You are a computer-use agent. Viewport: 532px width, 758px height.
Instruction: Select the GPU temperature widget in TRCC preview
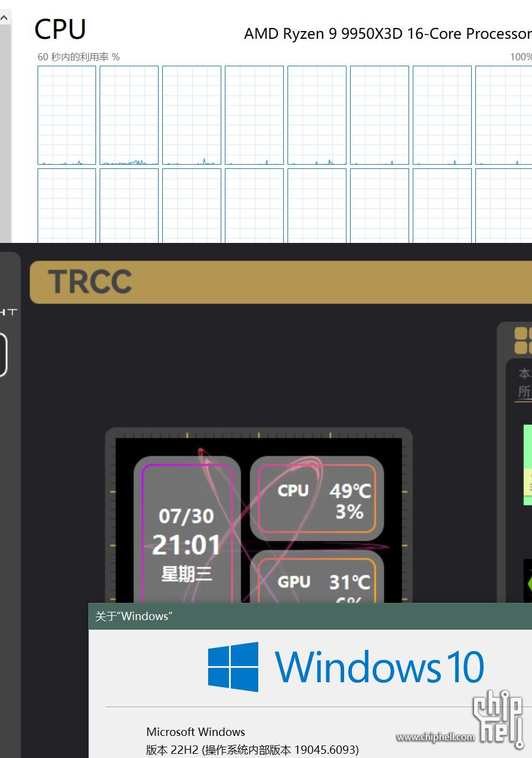[x=317, y=577]
